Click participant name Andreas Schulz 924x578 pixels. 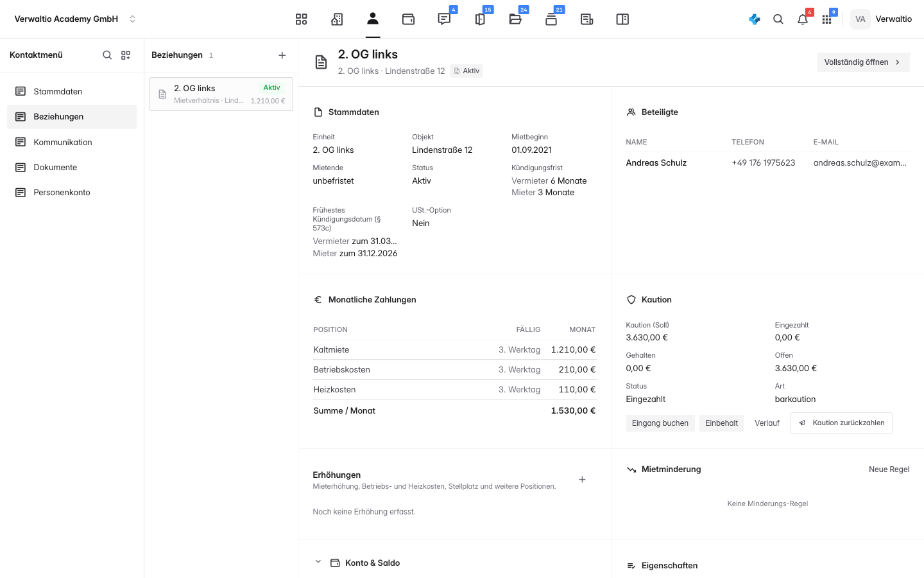[656, 163]
